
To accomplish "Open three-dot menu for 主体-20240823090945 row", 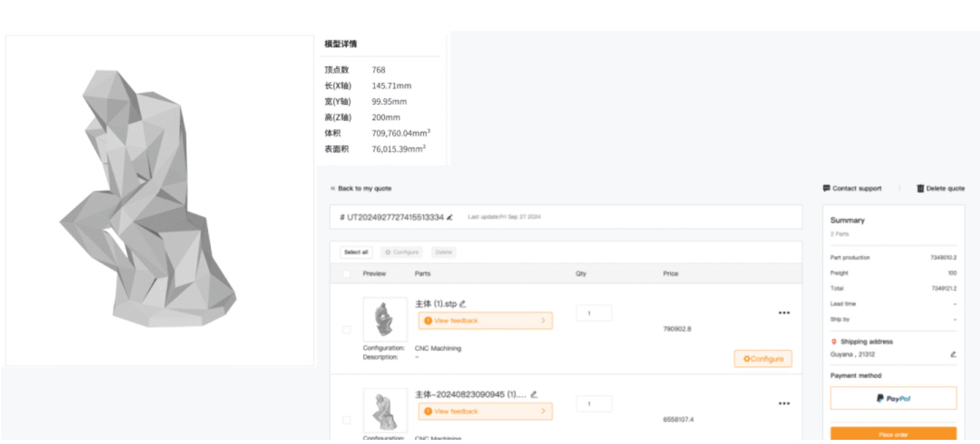I will (784, 403).
